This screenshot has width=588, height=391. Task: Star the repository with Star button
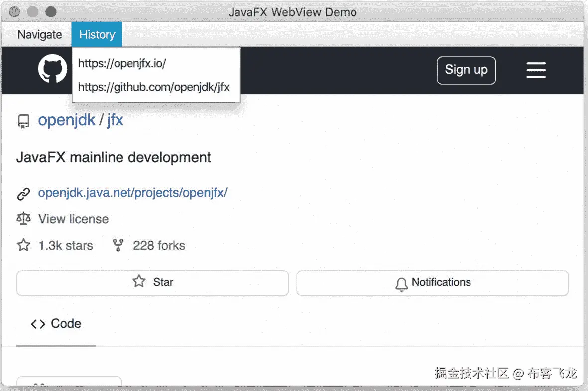point(153,282)
